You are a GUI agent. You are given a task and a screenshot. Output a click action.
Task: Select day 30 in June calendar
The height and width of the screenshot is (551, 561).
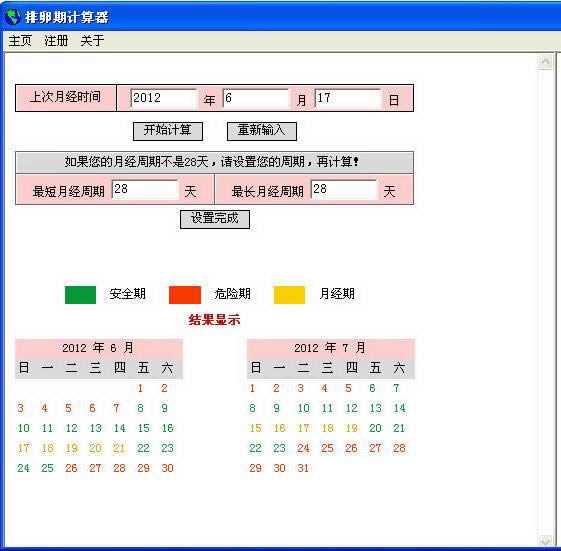[167, 468]
